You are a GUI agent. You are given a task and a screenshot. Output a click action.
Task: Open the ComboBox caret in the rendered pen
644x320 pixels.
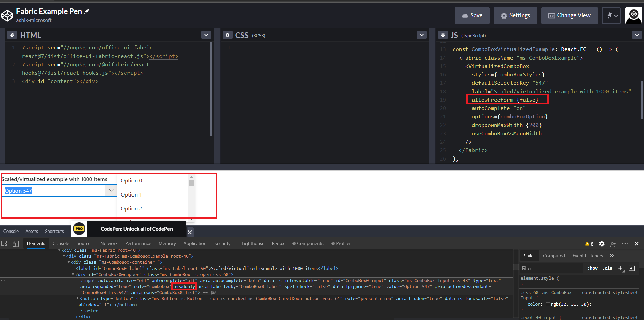click(111, 190)
